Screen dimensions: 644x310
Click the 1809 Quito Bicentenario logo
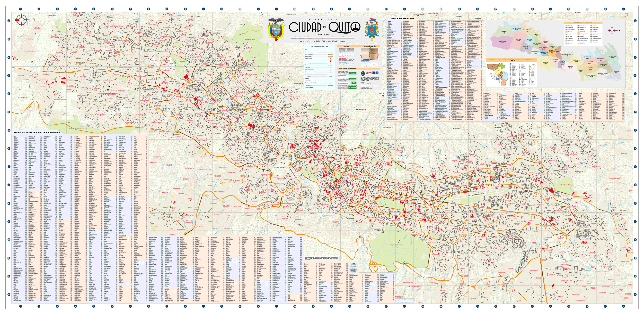click(372, 74)
